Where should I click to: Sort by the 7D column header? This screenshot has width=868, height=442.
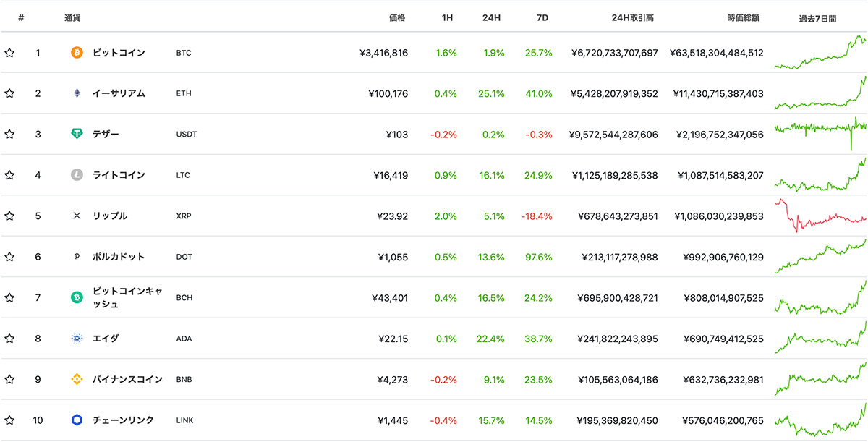(542, 17)
